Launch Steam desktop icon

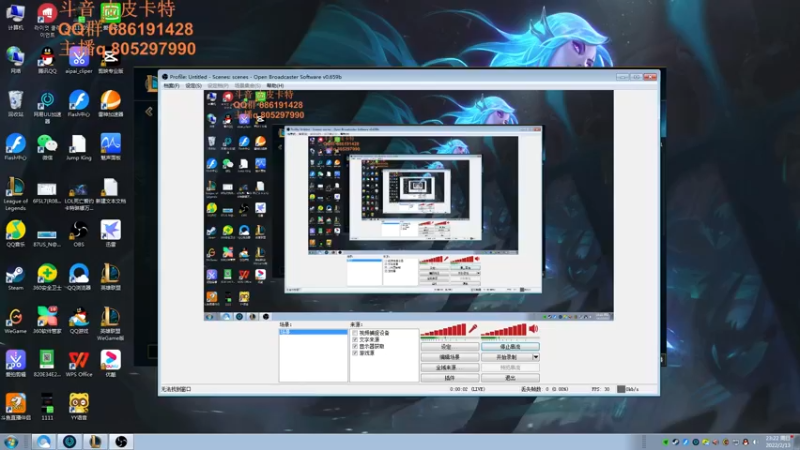coord(15,277)
